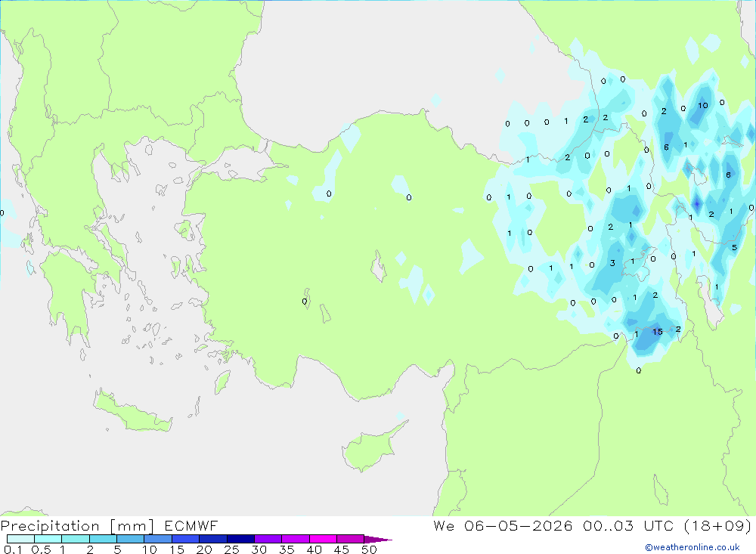Click the '25' legend scale label
This screenshot has width=756, height=554.
coord(231,549)
